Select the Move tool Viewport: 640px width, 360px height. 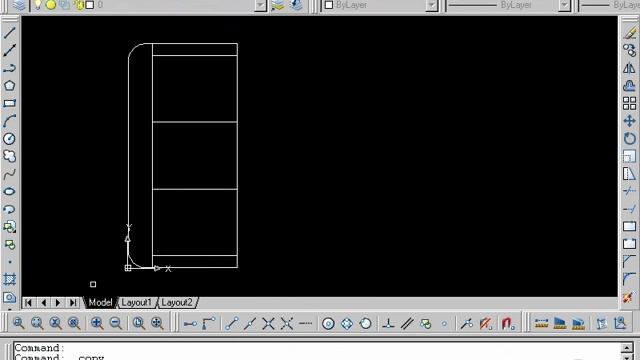[629, 121]
